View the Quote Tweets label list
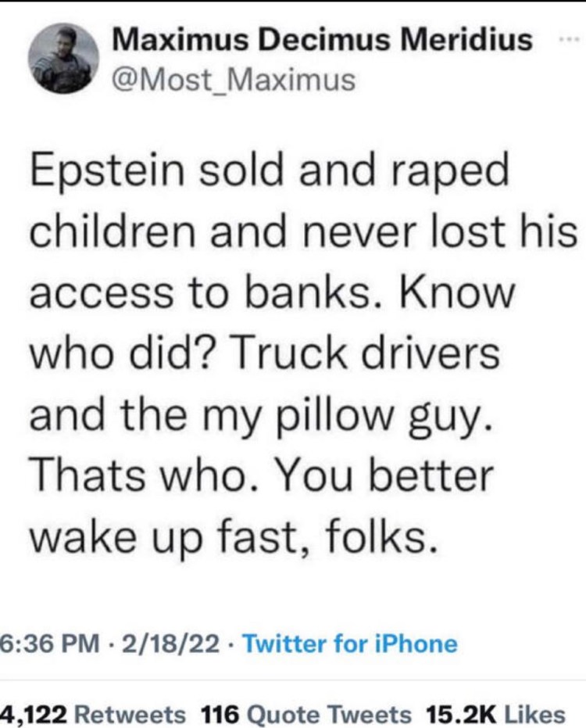 330,713
